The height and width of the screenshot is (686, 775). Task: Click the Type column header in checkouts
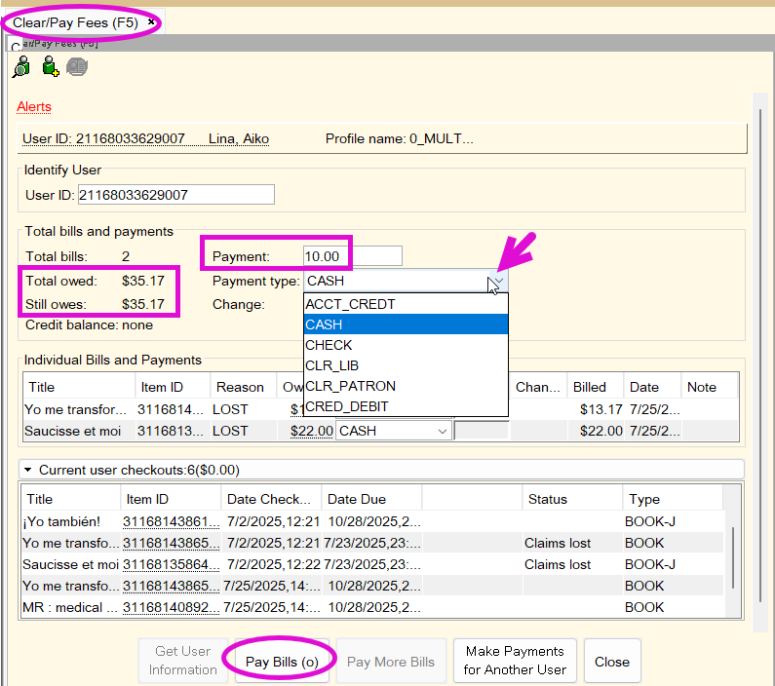click(673, 499)
